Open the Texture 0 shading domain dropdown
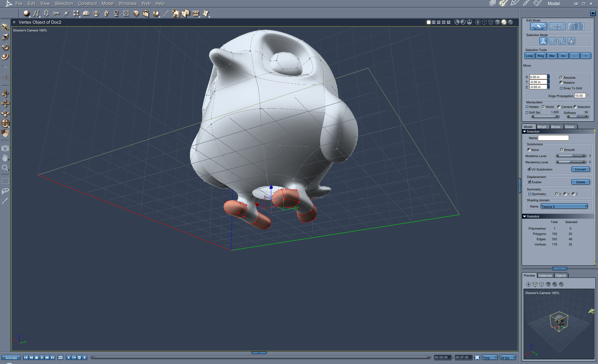This screenshot has height=364, width=598. 564,206
